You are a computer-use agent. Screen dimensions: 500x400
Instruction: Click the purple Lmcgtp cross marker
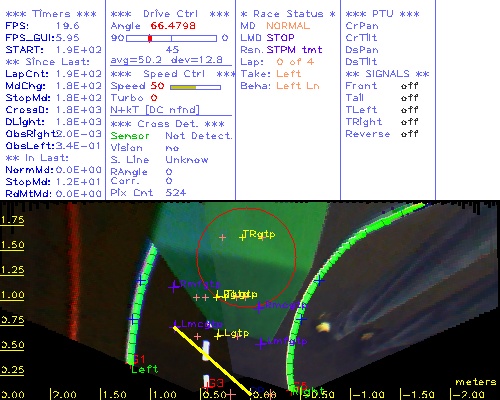[x=176, y=324]
